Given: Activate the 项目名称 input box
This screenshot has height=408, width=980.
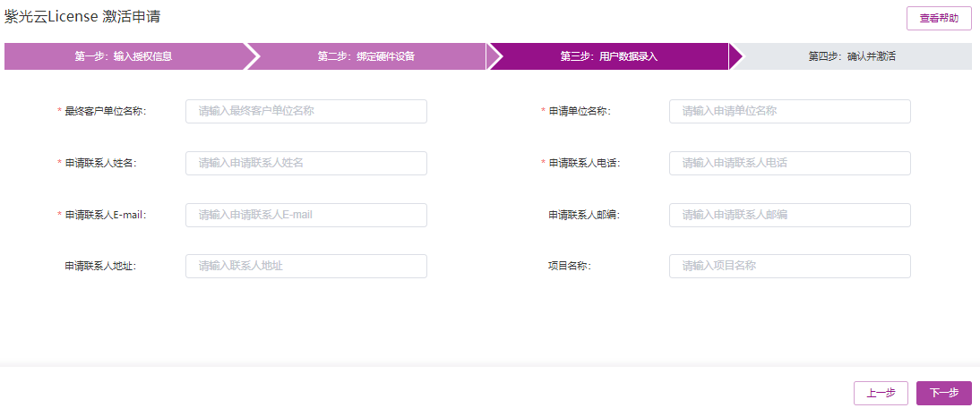Looking at the screenshot, I should click(x=790, y=267).
